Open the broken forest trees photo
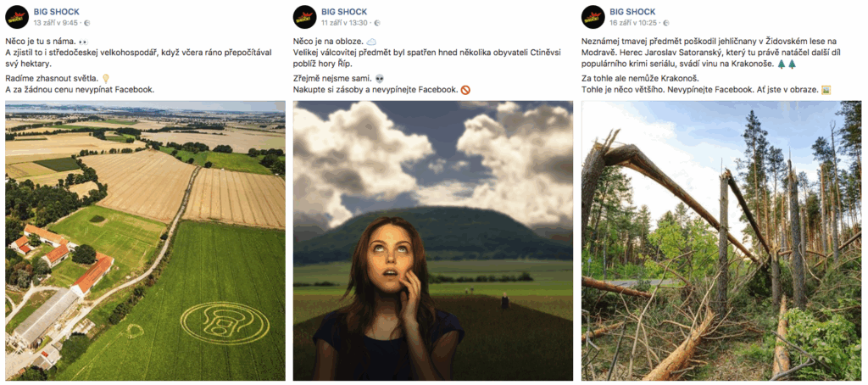 click(721, 241)
